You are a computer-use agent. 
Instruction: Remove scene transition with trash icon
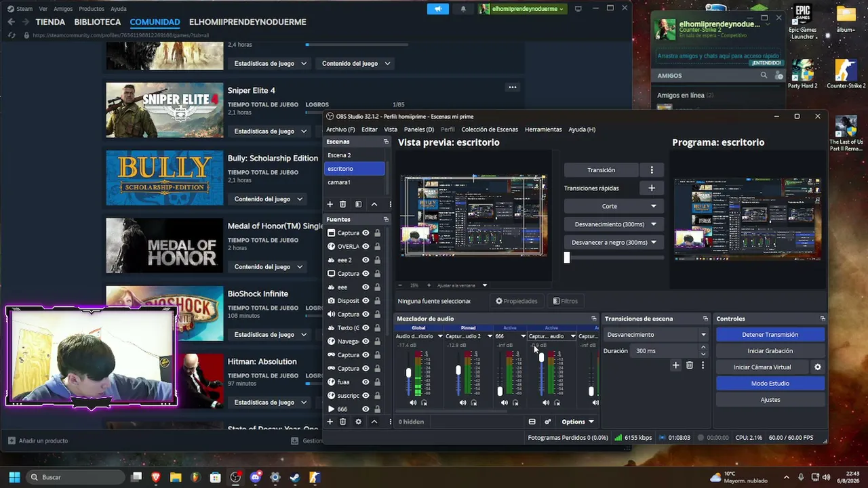[690, 365]
